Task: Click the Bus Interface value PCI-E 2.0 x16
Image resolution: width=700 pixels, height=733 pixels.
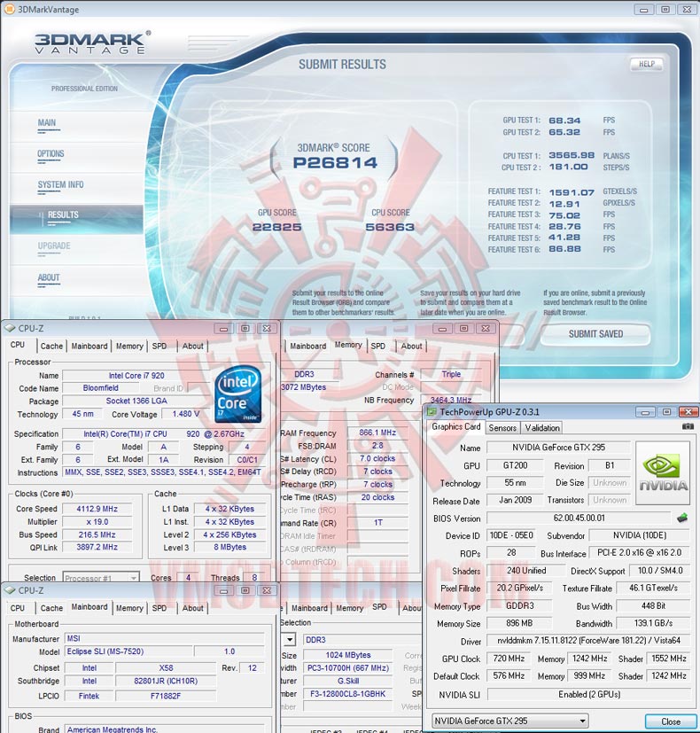Action: pyautogui.click(x=639, y=552)
